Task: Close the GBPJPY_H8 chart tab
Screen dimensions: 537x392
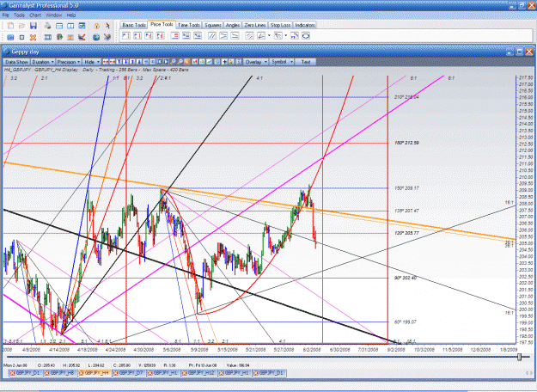Action: click(46, 373)
